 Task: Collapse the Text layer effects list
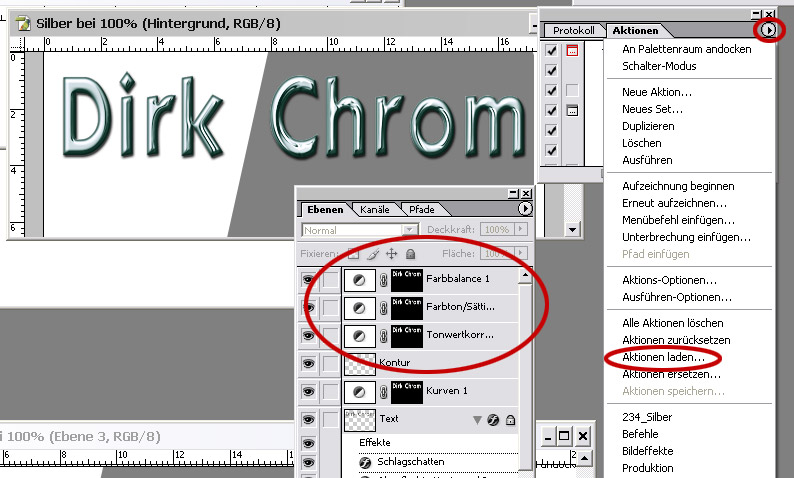tap(477, 420)
